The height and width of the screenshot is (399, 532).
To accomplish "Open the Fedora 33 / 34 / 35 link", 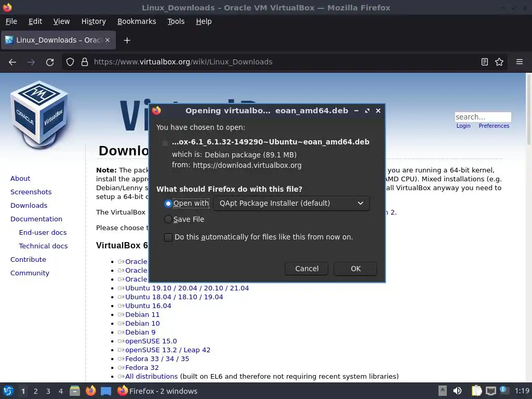I will (157, 358).
